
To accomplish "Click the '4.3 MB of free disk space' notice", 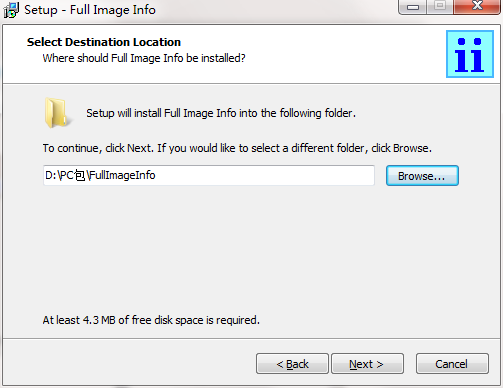I will tap(151, 320).
